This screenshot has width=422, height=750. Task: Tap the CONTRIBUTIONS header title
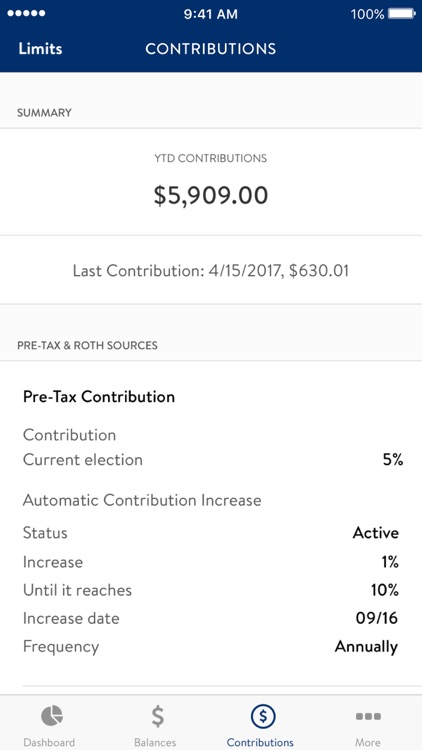pos(211,49)
